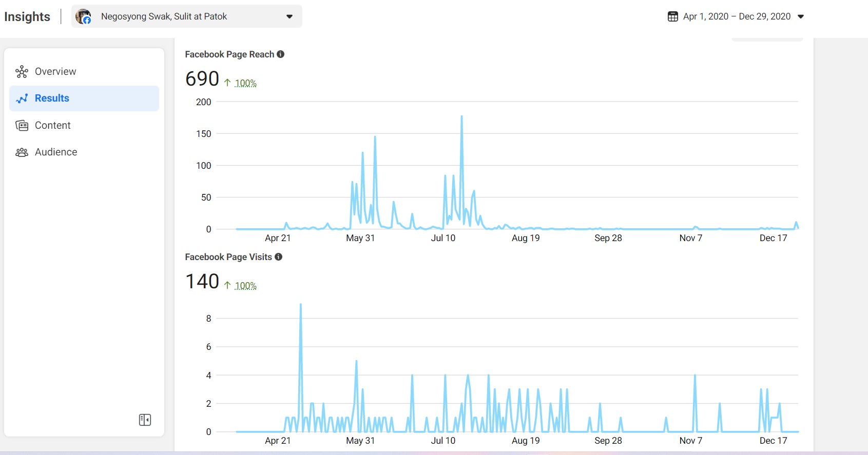Open Negosyong Swak, Sulit at Patok selector
Image resolution: width=868 pixels, height=455 pixels.
187,16
